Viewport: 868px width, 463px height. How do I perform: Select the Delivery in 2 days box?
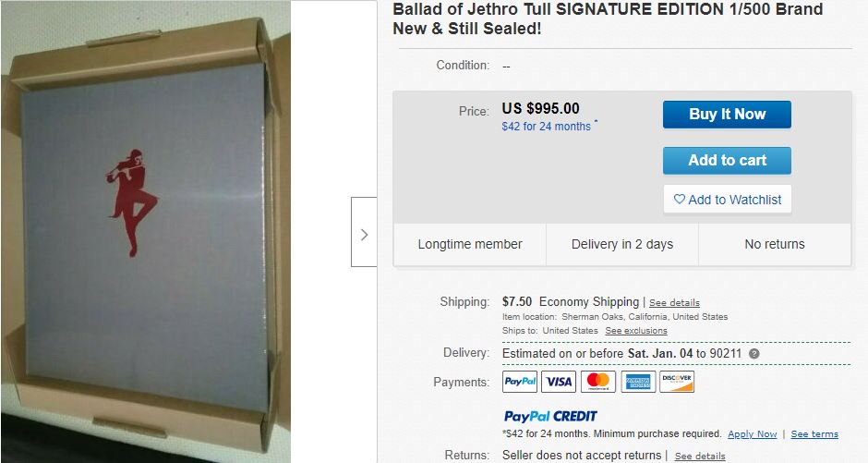click(x=622, y=244)
